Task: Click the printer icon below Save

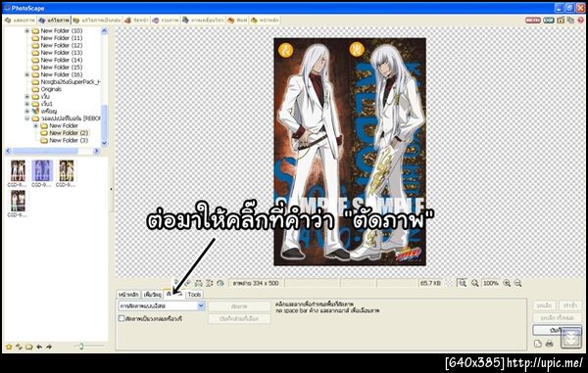Action: coord(550,344)
